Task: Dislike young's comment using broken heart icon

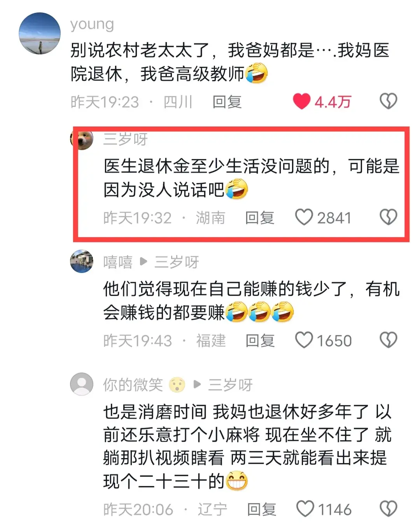Action: pyautogui.click(x=388, y=101)
